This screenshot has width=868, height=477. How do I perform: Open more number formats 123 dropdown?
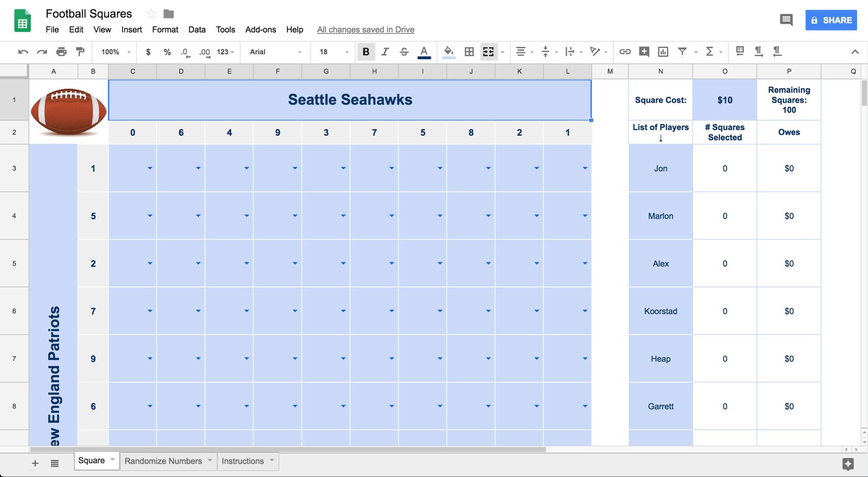[225, 52]
